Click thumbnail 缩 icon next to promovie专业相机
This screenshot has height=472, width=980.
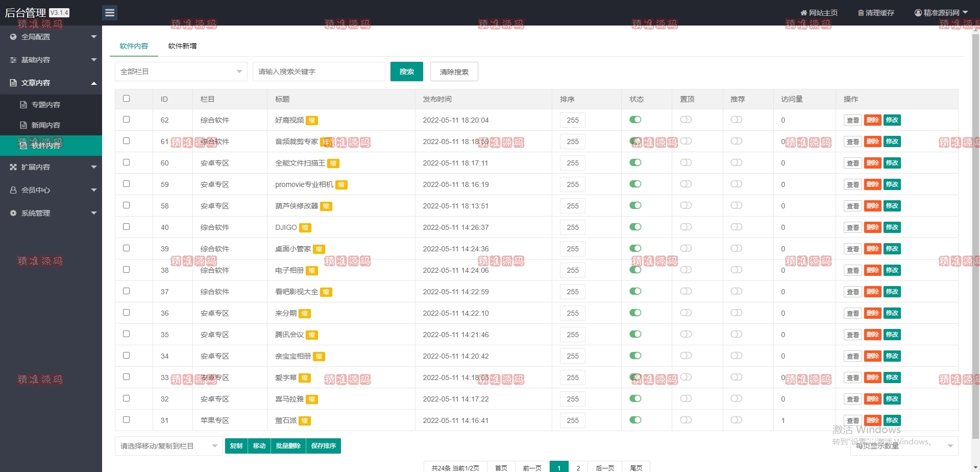click(x=341, y=185)
